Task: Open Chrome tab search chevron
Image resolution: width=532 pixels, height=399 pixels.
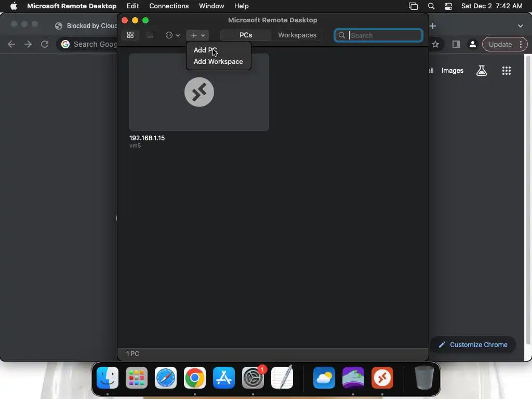Action: (521, 26)
